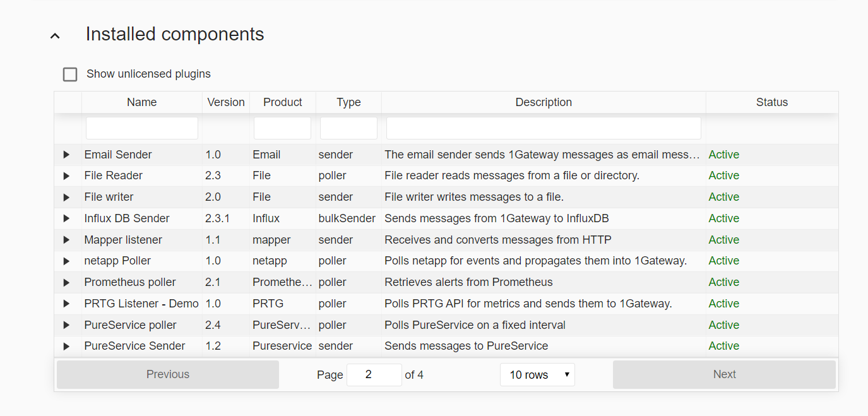
Task: Click the Previous page button
Action: [168, 374]
